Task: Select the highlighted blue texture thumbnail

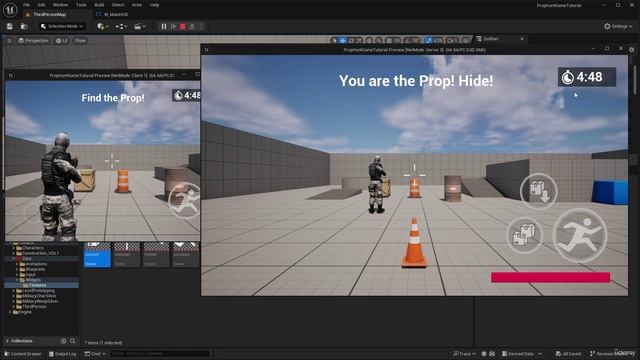Action: point(97,255)
